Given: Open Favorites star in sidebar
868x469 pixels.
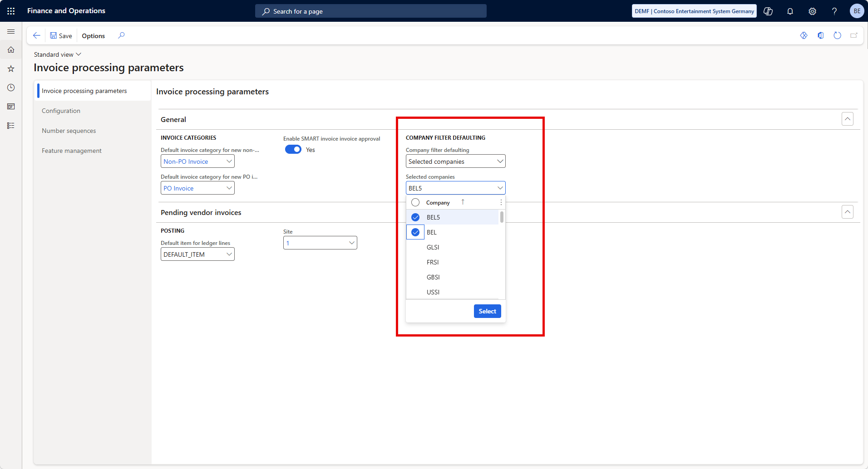Looking at the screenshot, I should [x=11, y=69].
